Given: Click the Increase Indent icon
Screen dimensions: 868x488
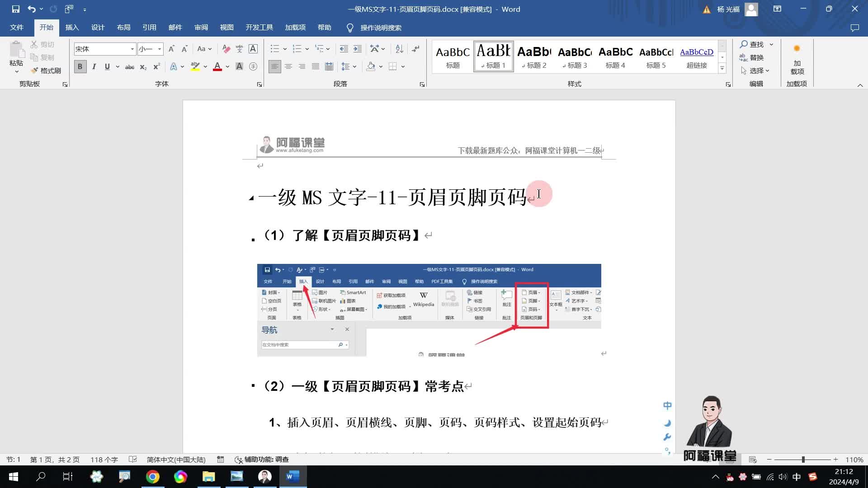Looking at the screenshot, I should [357, 49].
